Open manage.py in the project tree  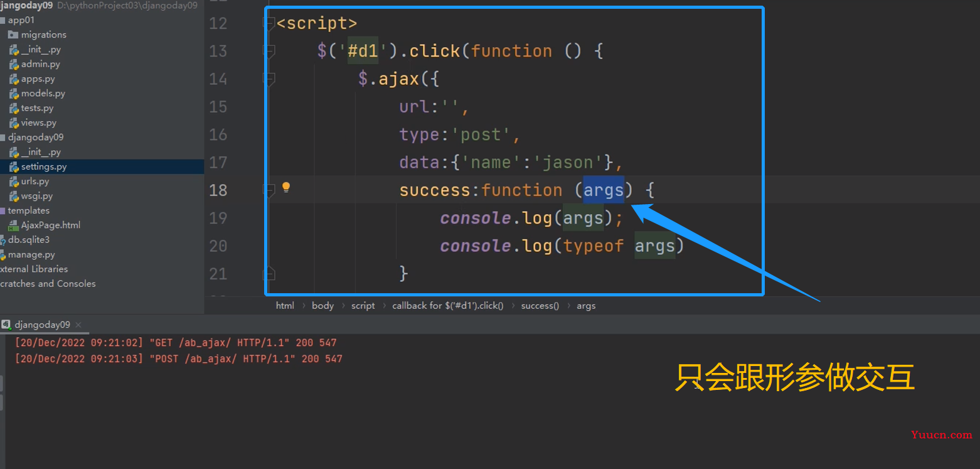tap(31, 255)
